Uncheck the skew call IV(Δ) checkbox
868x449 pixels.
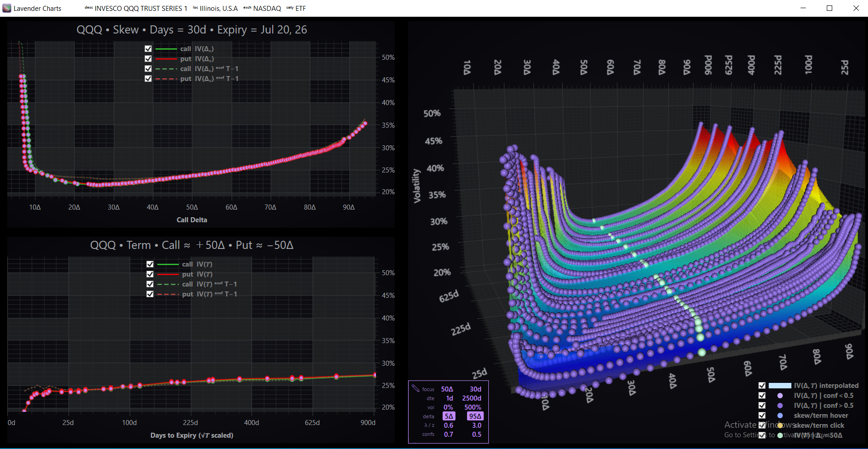click(148, 49)
